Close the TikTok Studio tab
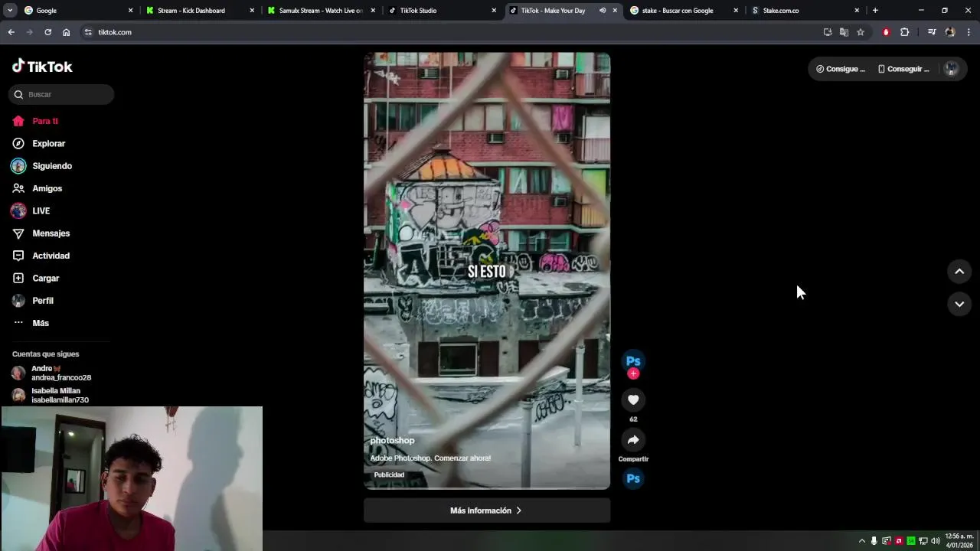 [x=494, y=11]
